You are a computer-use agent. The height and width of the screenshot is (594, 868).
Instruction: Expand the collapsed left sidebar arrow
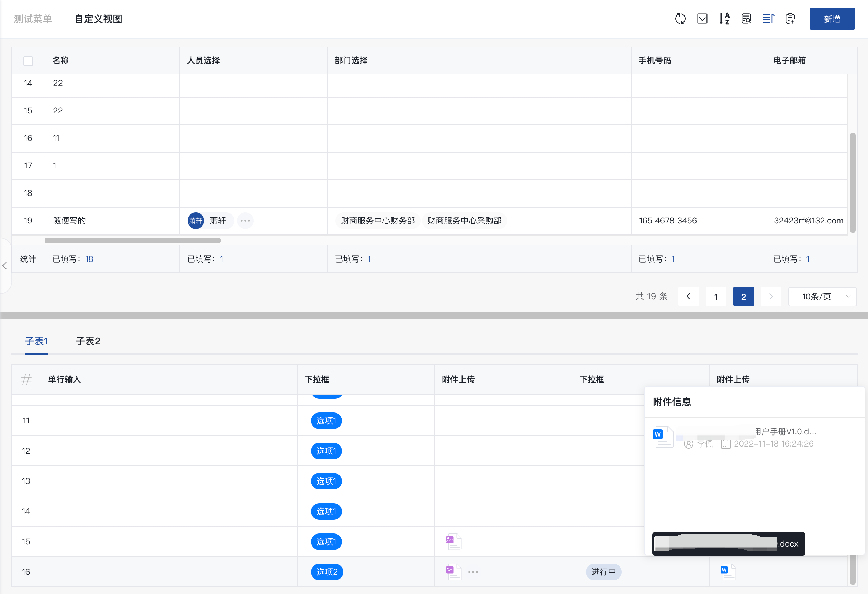click(5, 266)
